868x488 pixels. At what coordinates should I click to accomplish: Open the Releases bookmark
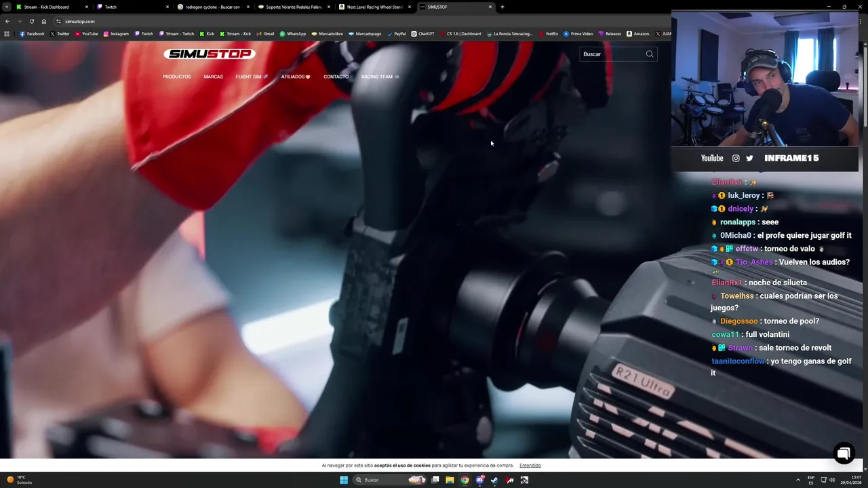(610, 33)
